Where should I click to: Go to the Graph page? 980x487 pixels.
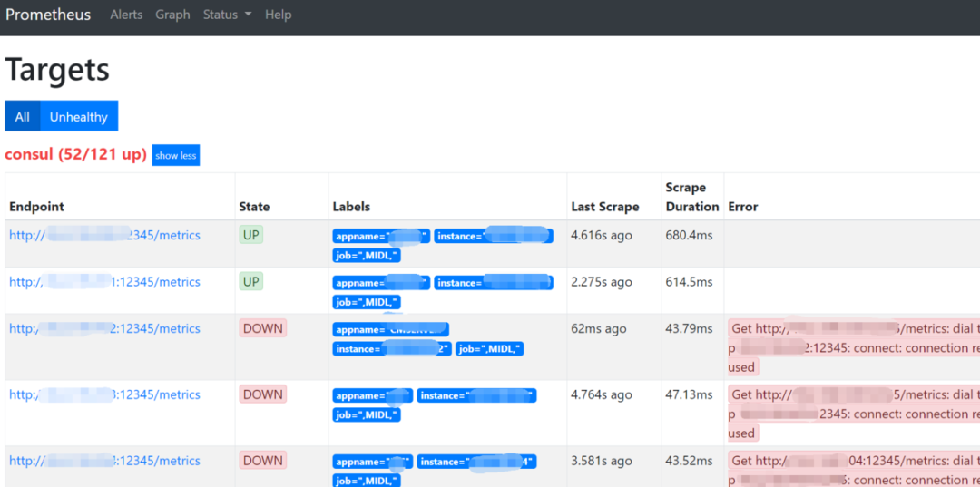point(172,15)
